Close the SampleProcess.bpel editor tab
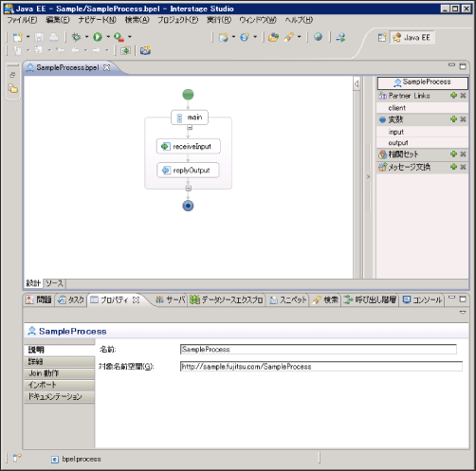This screenshot has width=476, height=471. 107,67
